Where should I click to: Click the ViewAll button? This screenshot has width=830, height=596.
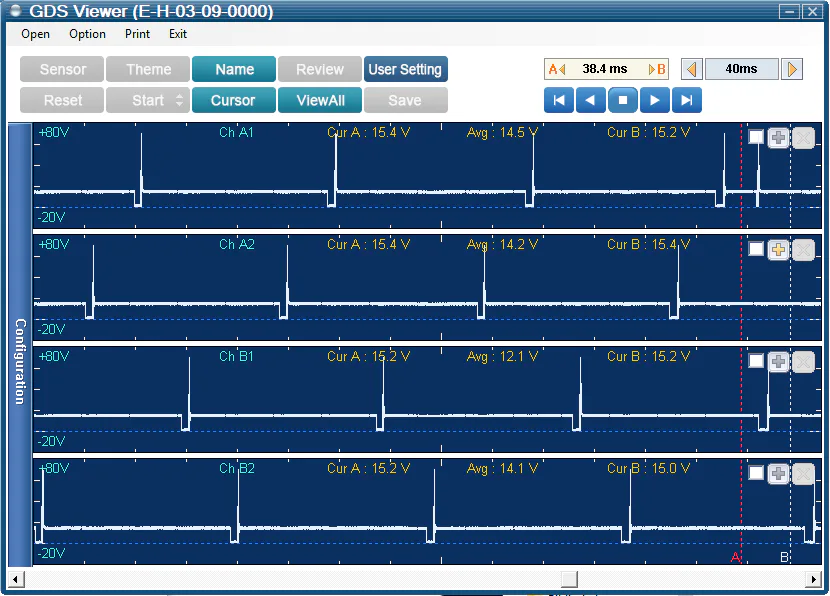point(320,100)
